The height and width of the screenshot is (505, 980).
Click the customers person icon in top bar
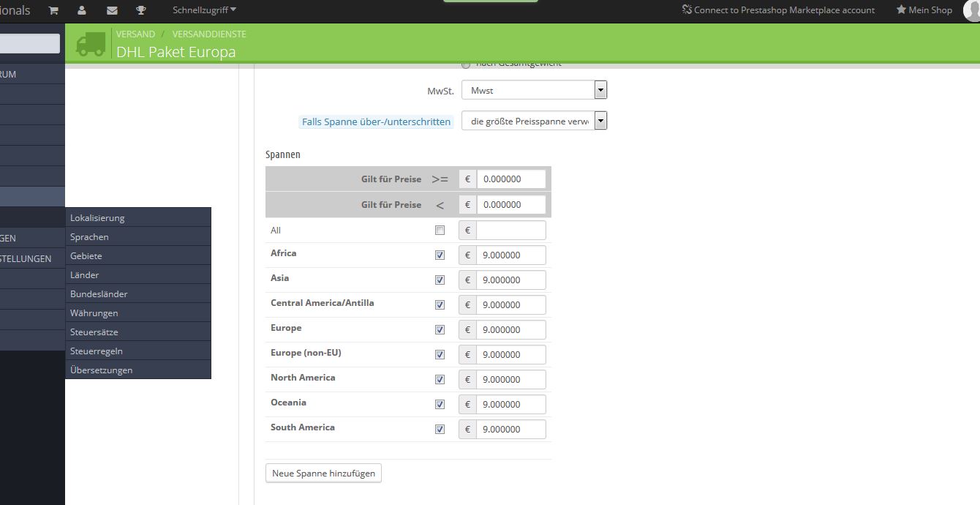pos(82,10)
